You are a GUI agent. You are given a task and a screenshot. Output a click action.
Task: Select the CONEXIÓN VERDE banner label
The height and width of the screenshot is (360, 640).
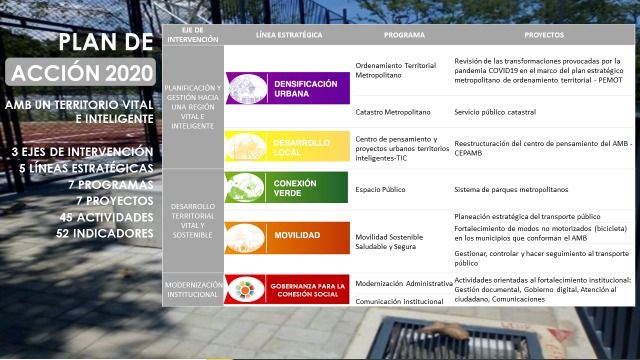295,188
